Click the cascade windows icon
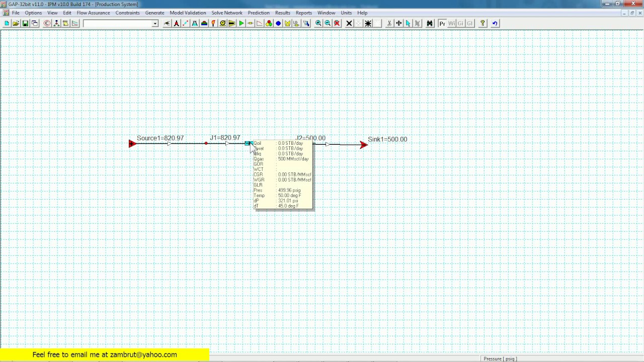644x362 pixels. [x=35, y=23]
